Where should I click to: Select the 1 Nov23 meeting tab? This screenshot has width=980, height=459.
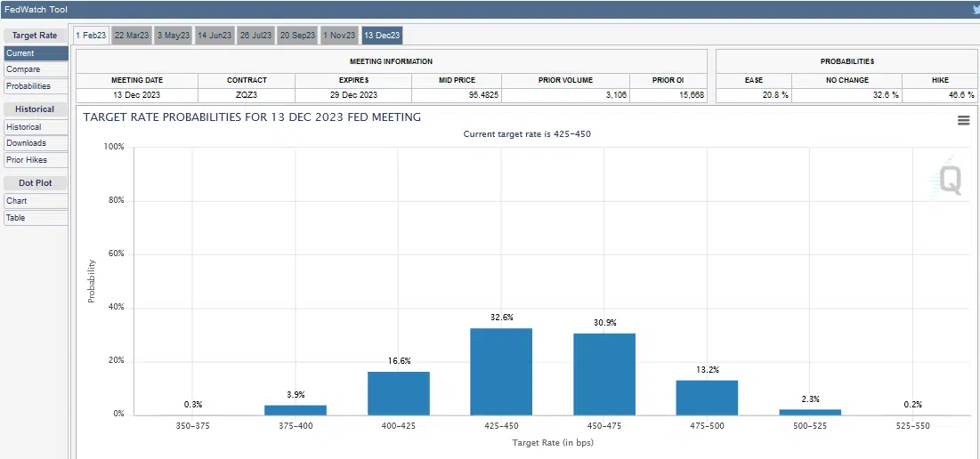pyautogui.click(x=339, y=36)
